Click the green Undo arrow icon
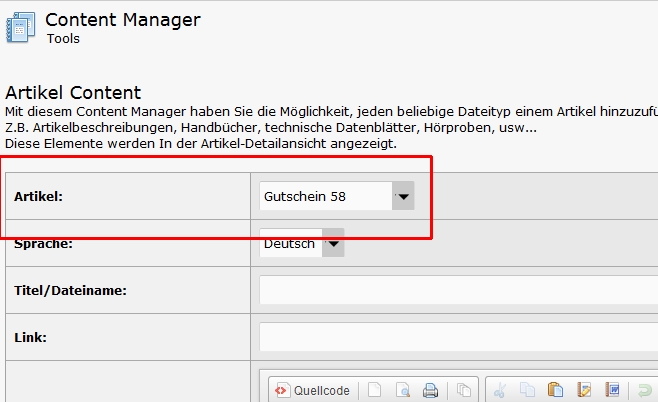Viewport: 658px width, 402px height. pyautogui.click(x=646, y=390)
